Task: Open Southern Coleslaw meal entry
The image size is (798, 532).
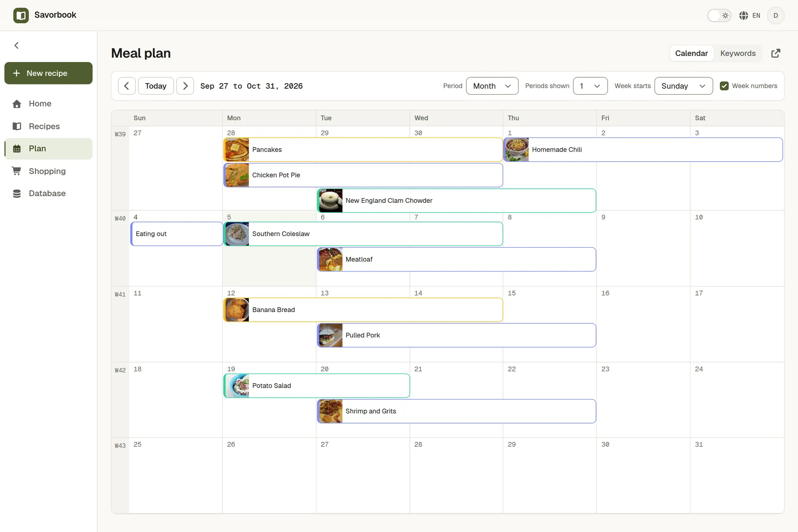Action: tap(363, 234)
